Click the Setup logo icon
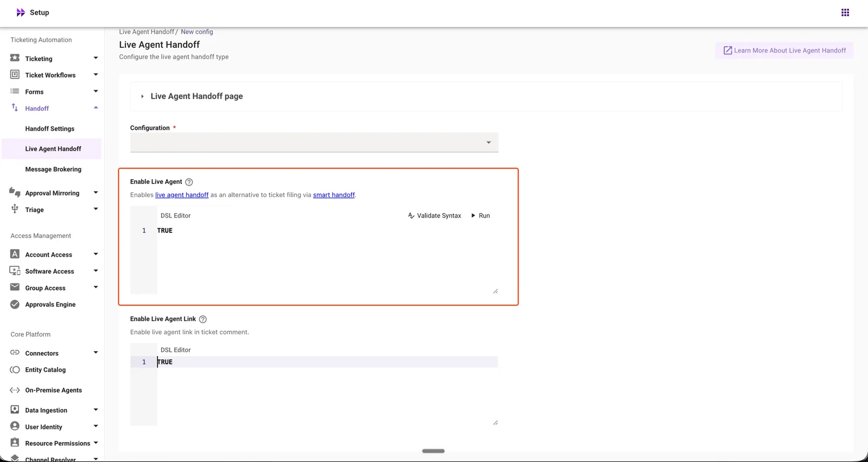This screenshot has width=868, height=462. (21, 12)
